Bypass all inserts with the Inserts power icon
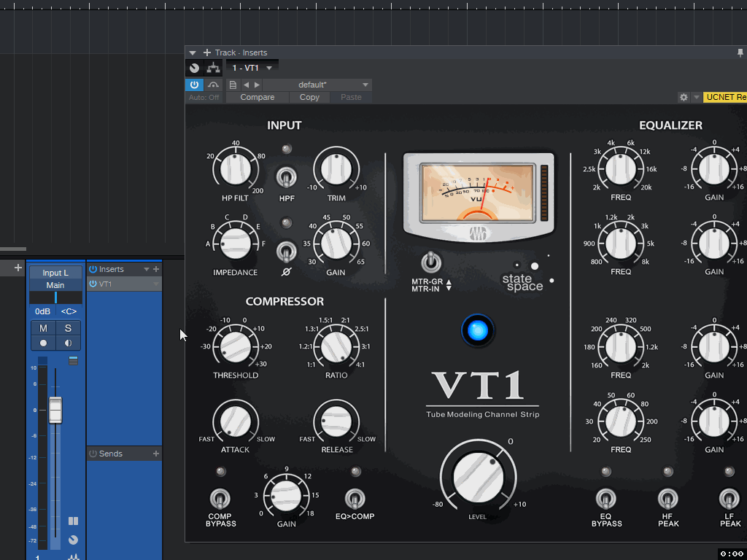 93,269
